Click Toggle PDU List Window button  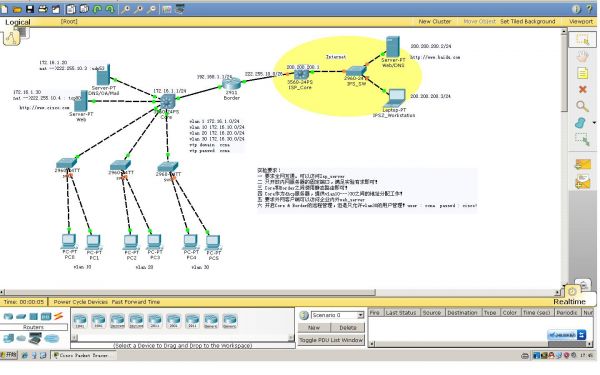pos(331,340)
